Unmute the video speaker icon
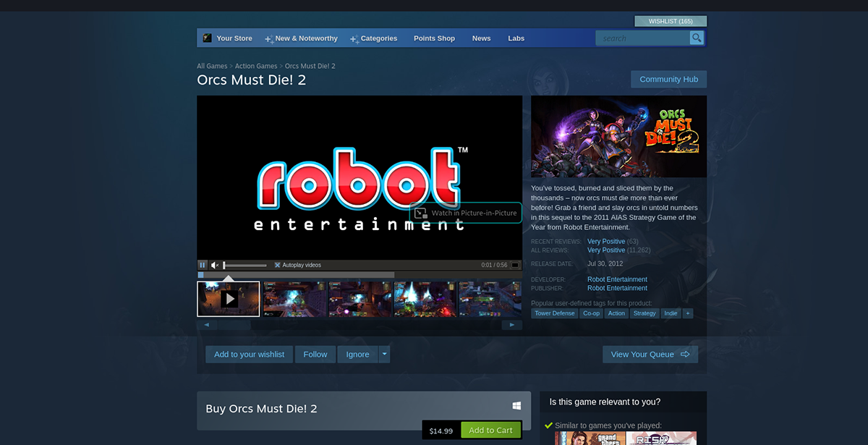The image size is (868, 445). (x=215, y=265)
